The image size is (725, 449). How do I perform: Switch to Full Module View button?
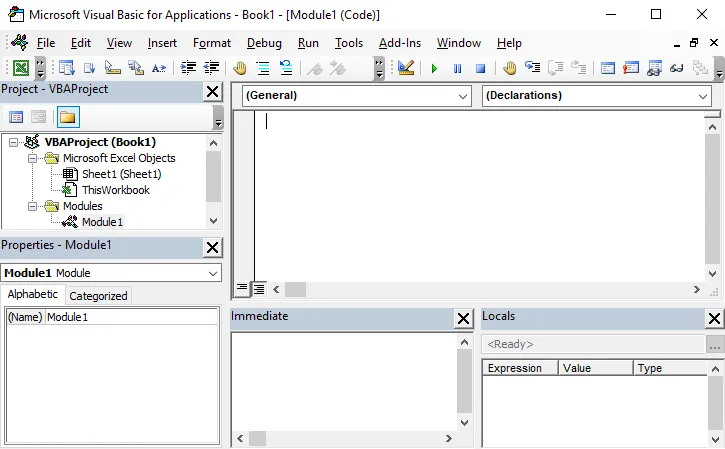pos(259,289)
